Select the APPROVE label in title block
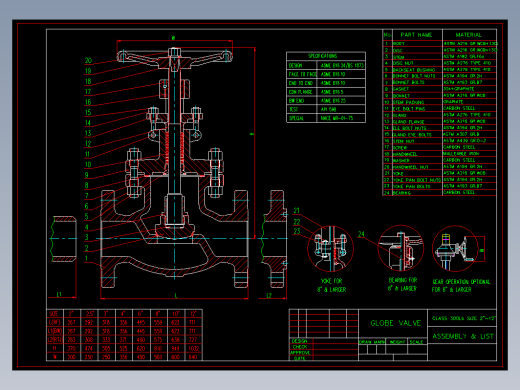 pos(300,353)
